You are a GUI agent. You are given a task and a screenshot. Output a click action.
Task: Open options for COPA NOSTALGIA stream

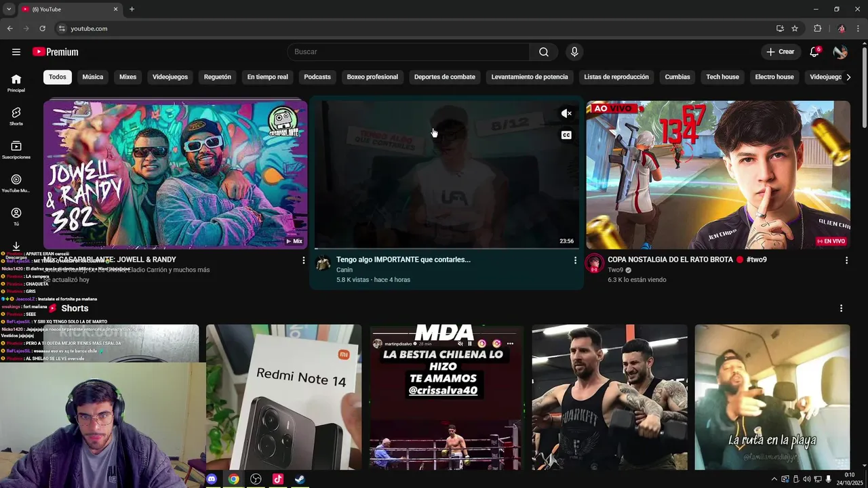click(846, 260)
